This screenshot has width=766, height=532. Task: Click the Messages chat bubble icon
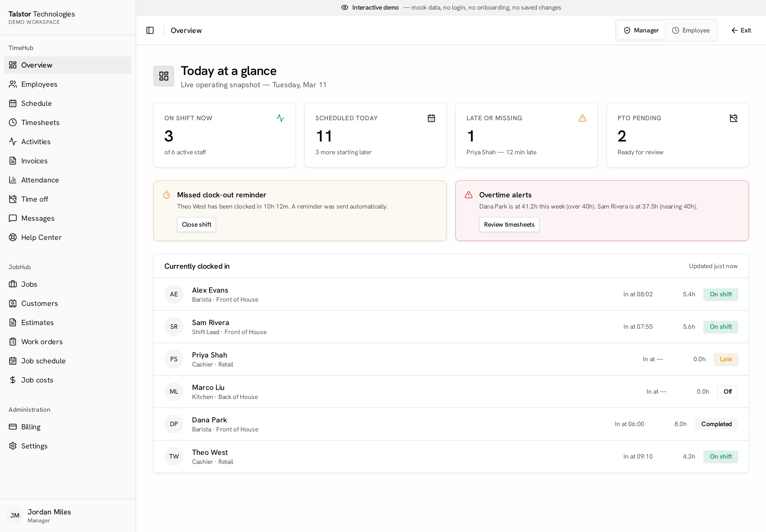tap(13, 218)
